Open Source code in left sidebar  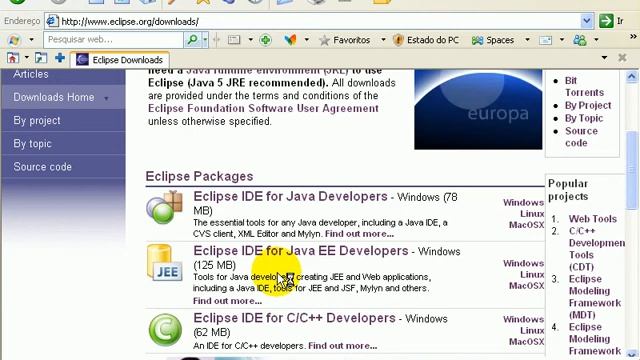click(63, 167)
